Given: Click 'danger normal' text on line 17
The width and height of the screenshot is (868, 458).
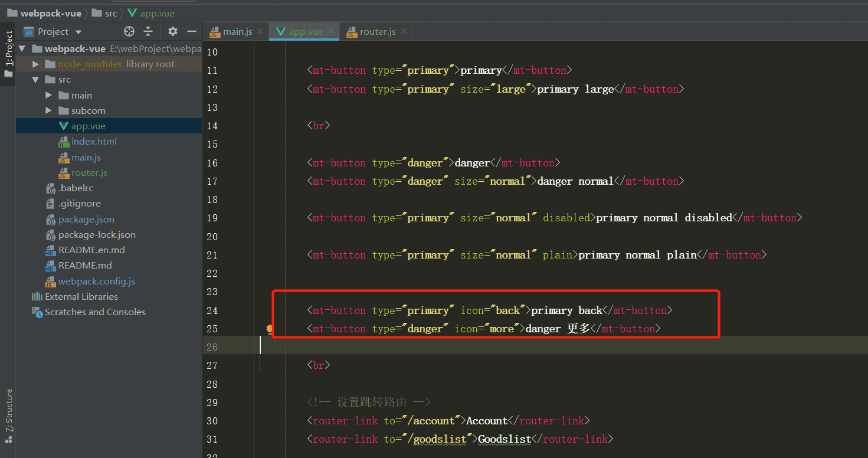Looking at the screenshot, I should (x=575, y=181).
